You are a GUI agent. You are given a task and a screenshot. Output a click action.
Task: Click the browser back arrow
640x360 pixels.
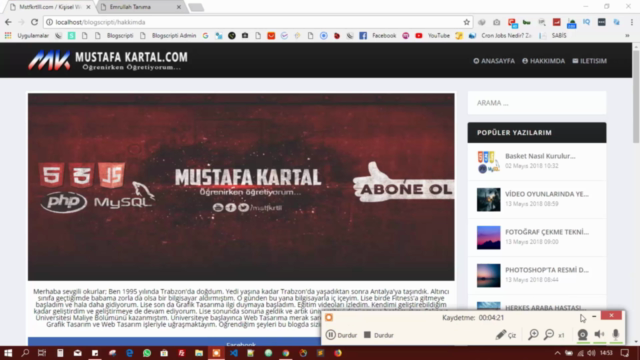pyautogui.click(x=8, y=22)
